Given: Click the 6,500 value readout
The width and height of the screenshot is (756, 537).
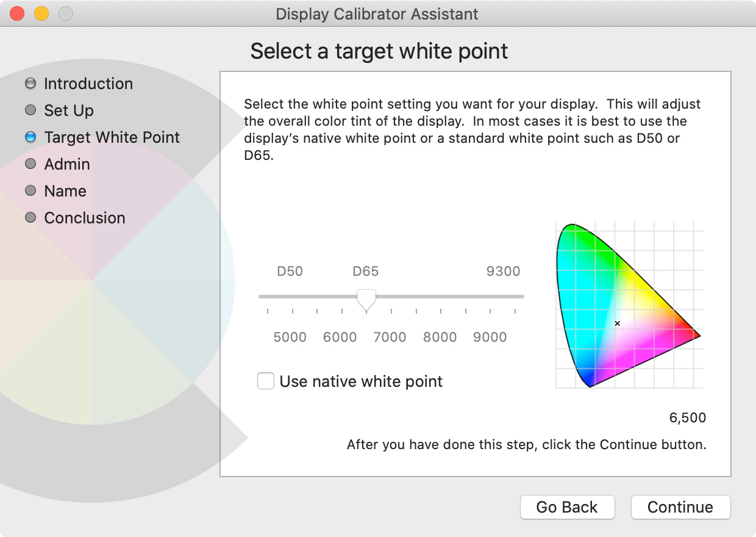Looking at the screenshot, I should click(x=688, y=418).
